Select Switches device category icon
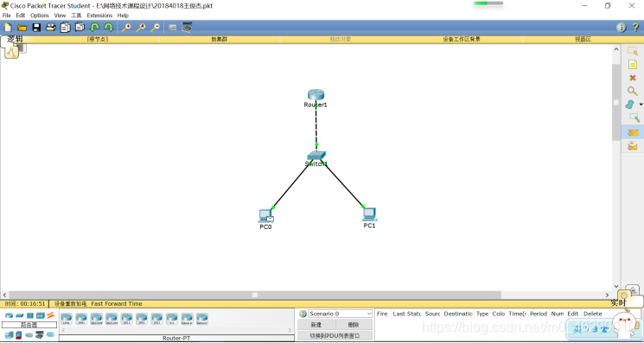 click(20, 315)
